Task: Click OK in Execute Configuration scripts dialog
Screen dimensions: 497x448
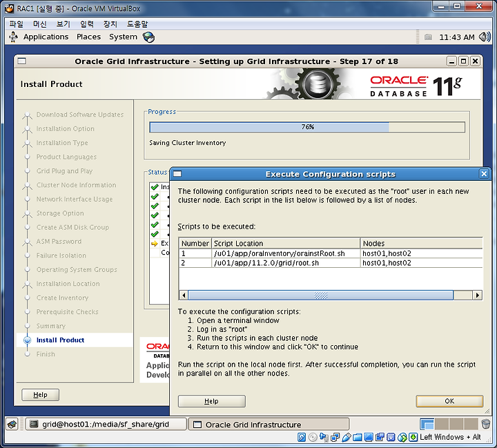Action: point(449,401)
